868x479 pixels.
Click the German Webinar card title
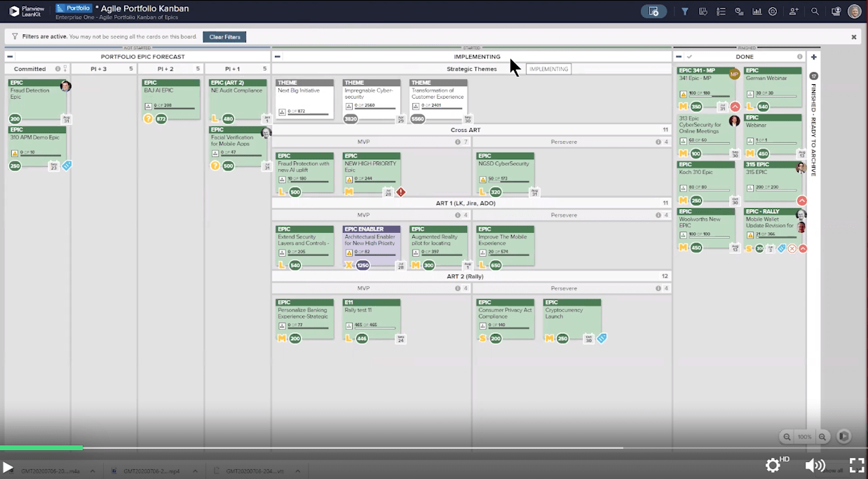(767, 78)
